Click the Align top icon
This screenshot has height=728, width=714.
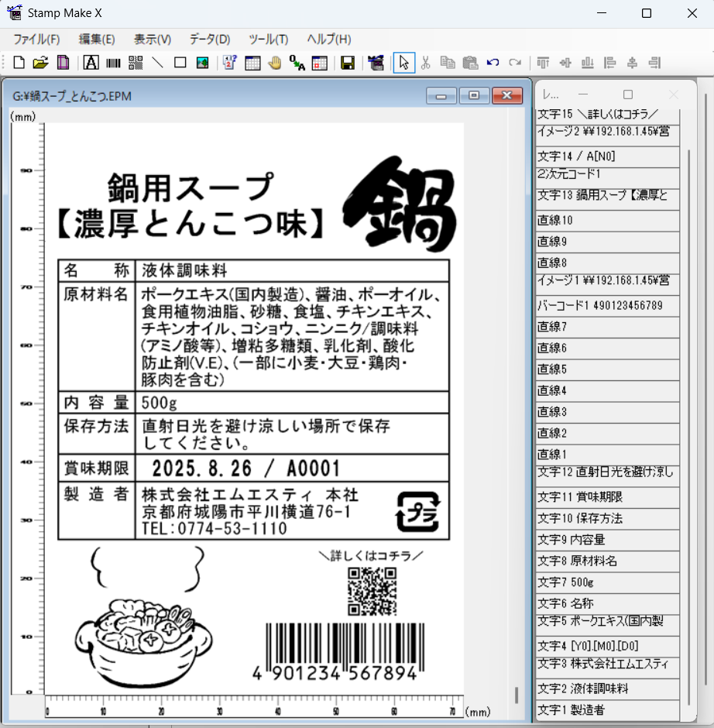[x=543, y=63]
